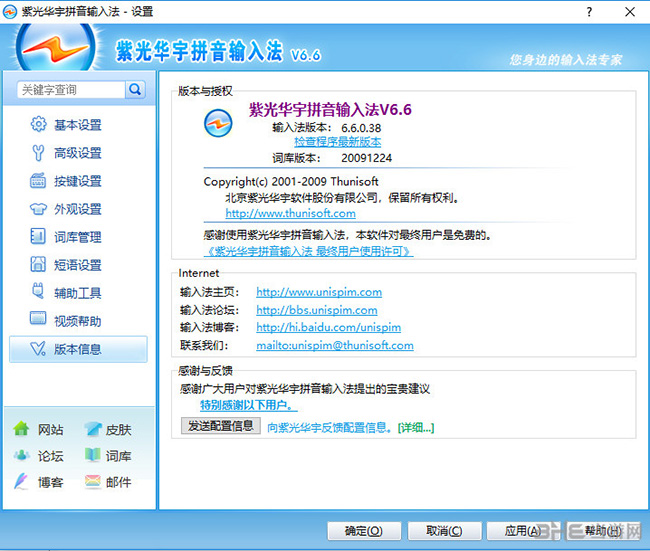The width and height of the screenshot is (650, 551).
Task: Click the 帮助(H) button
Action: coord(603,531)
